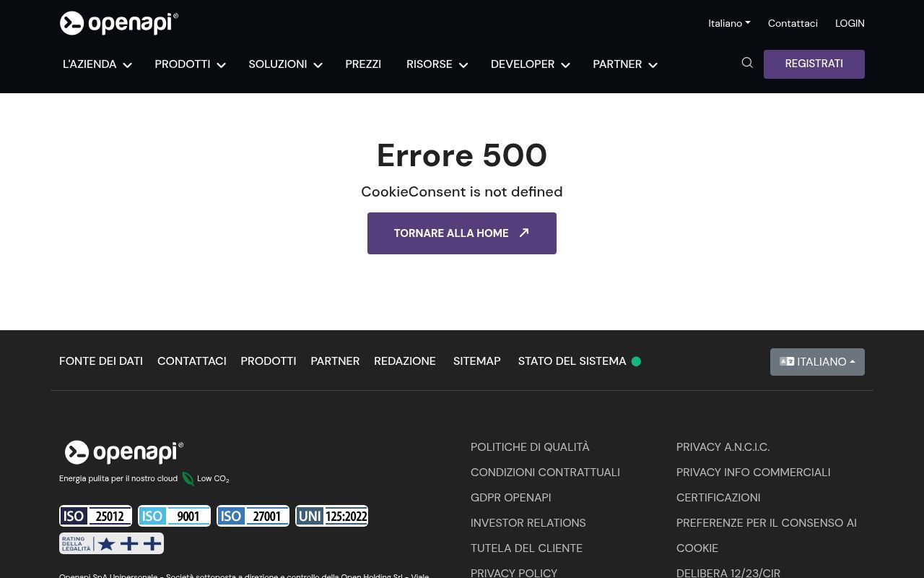Open CERTIFICAZIONI link
This screenshot has width=924, height=578.
pos(718,498)
